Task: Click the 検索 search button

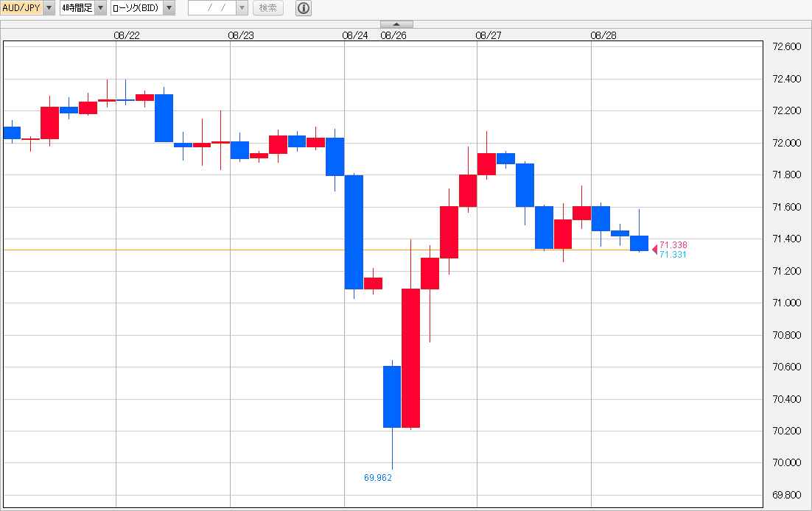Action: tap(267, 8)
